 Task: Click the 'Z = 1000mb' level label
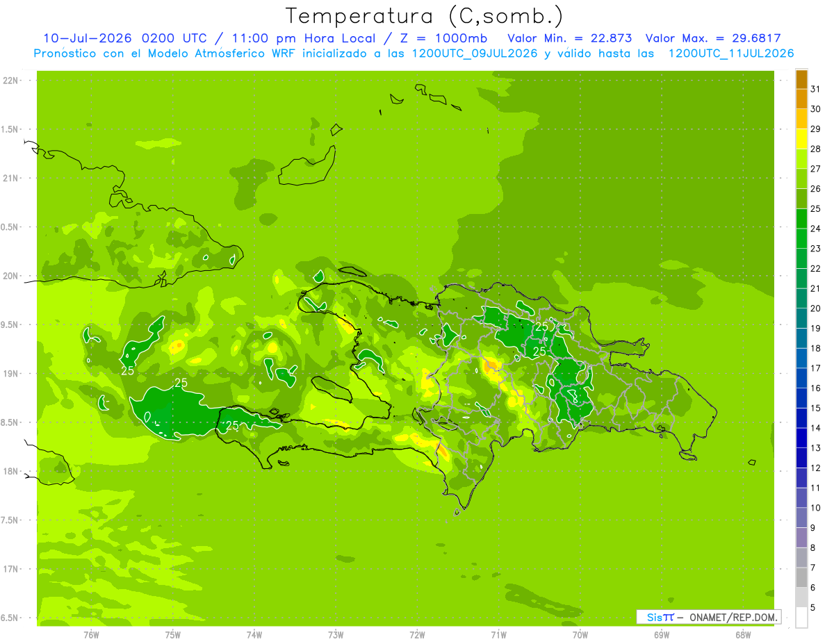click(444, 38)
